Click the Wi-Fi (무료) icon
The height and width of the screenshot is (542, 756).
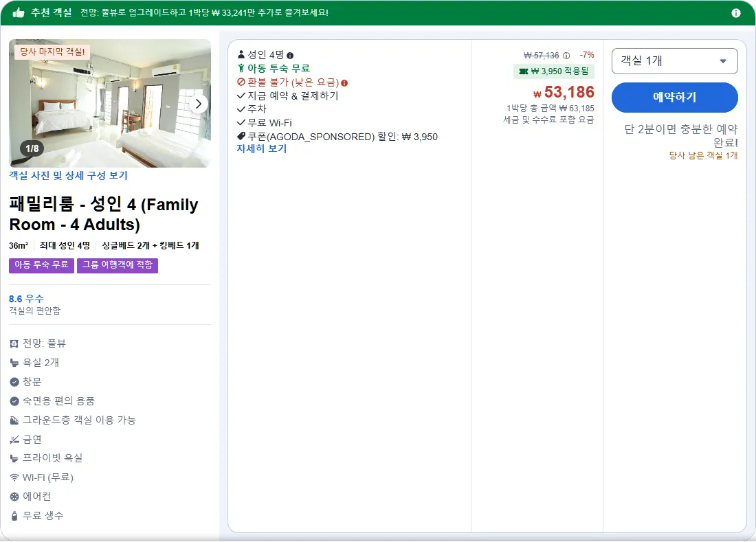pos(14,477)
